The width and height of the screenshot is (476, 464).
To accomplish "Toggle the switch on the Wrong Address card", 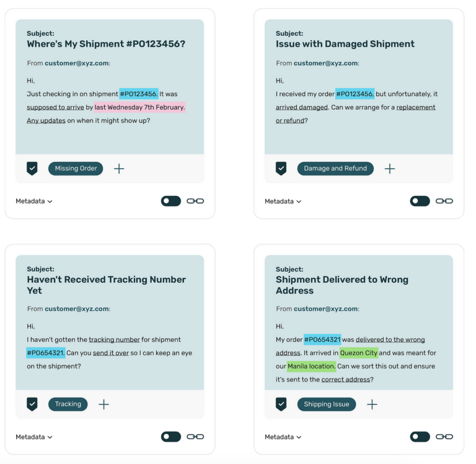I will coord(420,437).
